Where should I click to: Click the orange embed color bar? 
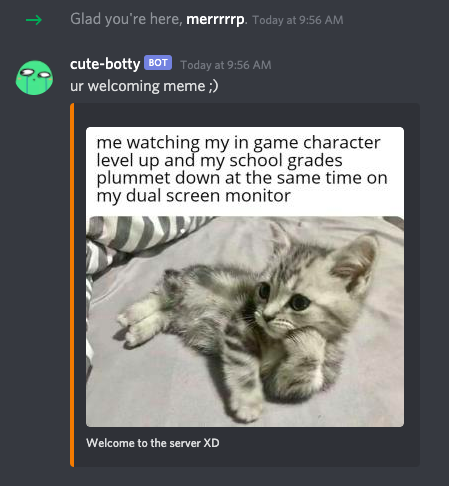point(72,285)
